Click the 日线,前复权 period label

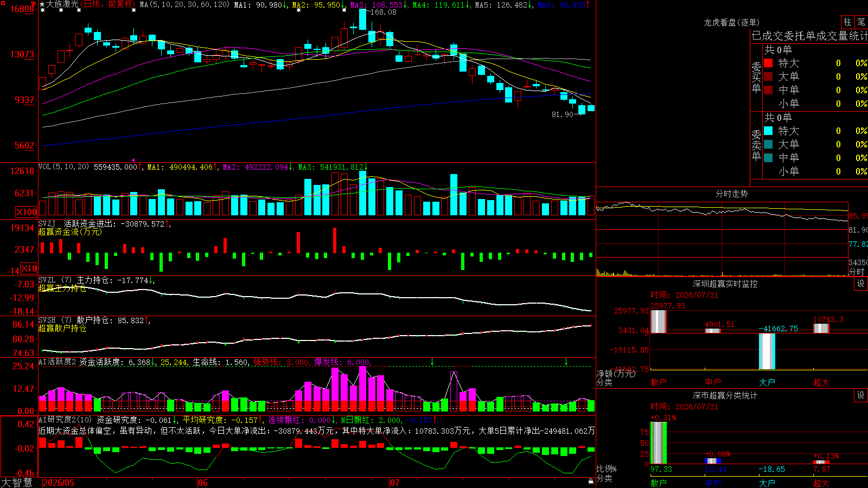click(107, 4)
